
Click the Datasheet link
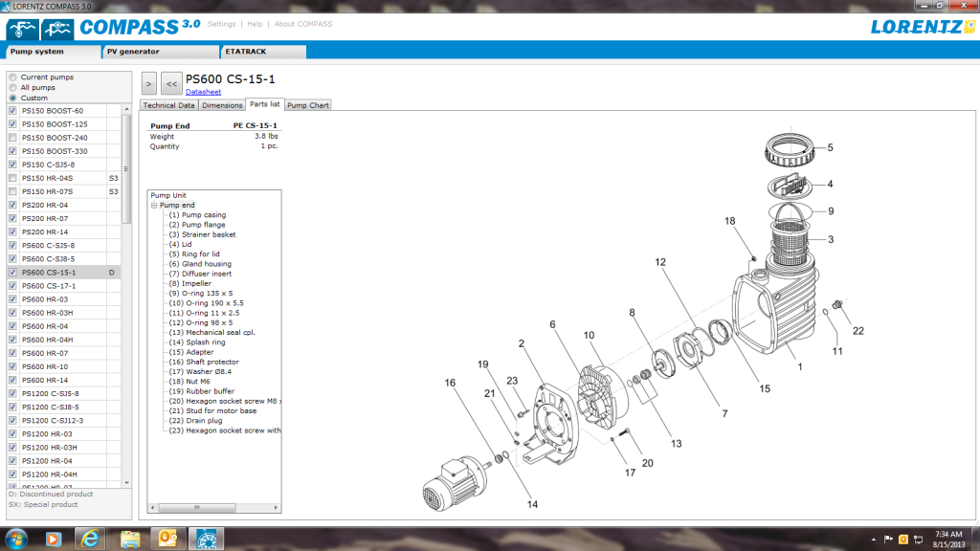point(203,92)
